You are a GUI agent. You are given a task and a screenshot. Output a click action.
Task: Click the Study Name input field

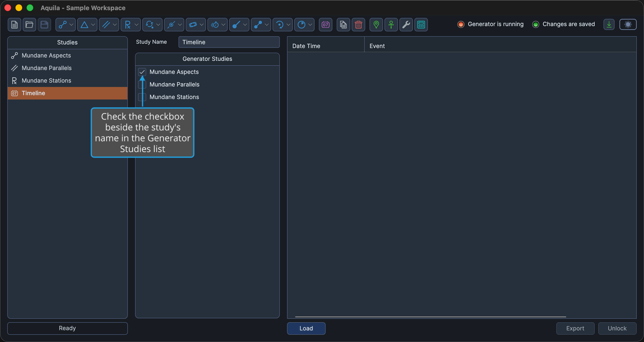[229, 42]
